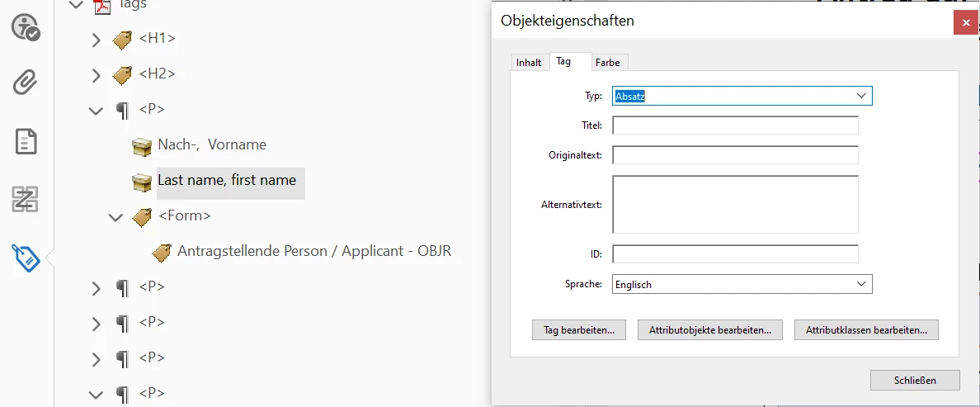Click the 'Tag bearbeiten...' button

click(579, 329)
